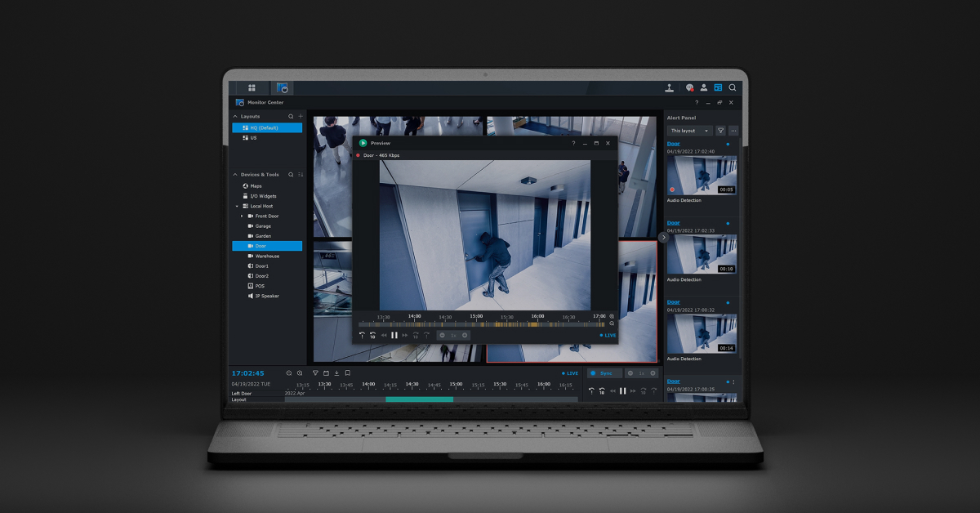980x513 pixels.
Task: Open the This layout dropdown
Action: point(690,131)
